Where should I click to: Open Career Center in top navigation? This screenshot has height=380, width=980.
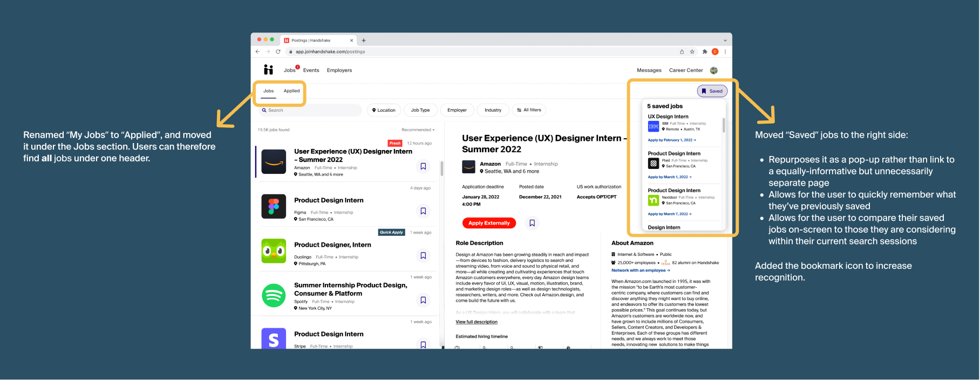686,70
